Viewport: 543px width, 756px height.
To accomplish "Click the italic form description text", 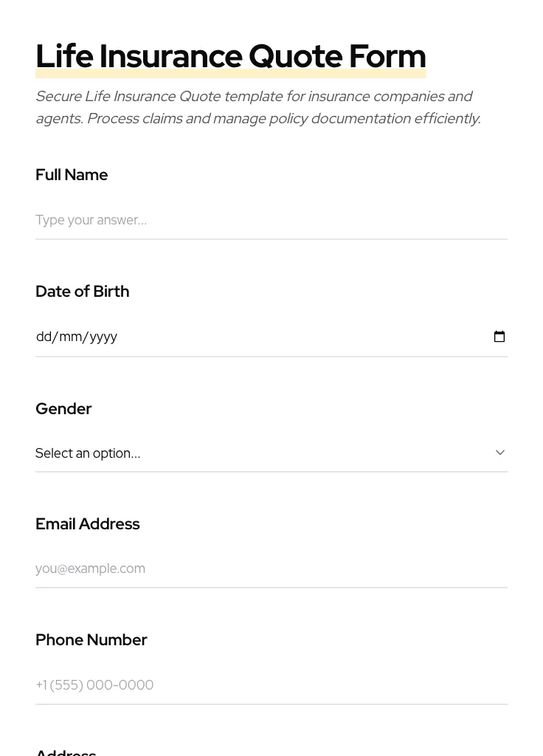I will (x=258, y=107).
